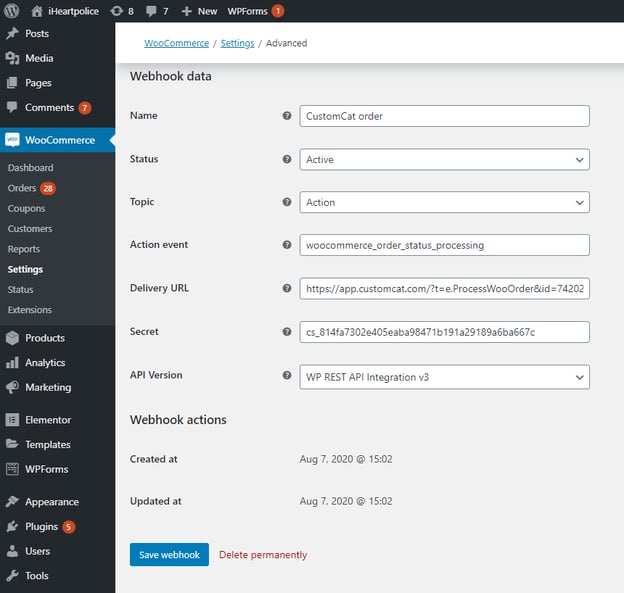
Task: Click the Pages icon in sidebar
Action: coord(12,83)
